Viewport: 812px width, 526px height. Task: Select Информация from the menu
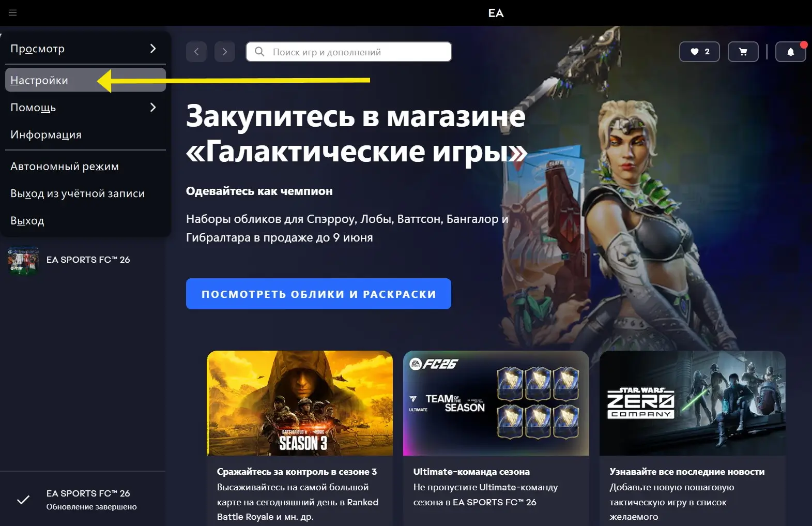(85, 134)
